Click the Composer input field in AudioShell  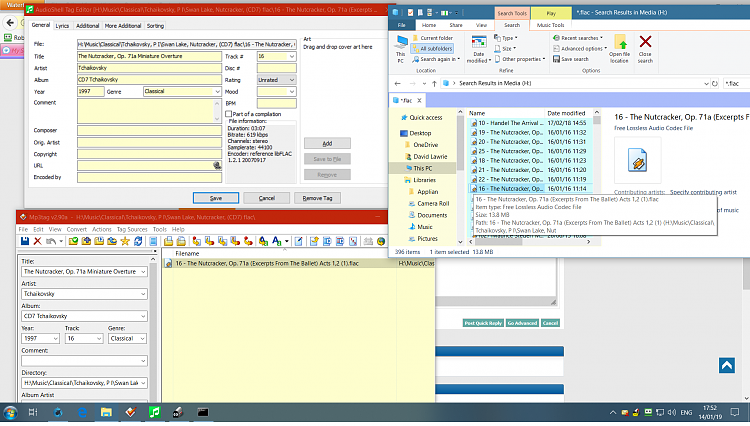click(149, 131)
